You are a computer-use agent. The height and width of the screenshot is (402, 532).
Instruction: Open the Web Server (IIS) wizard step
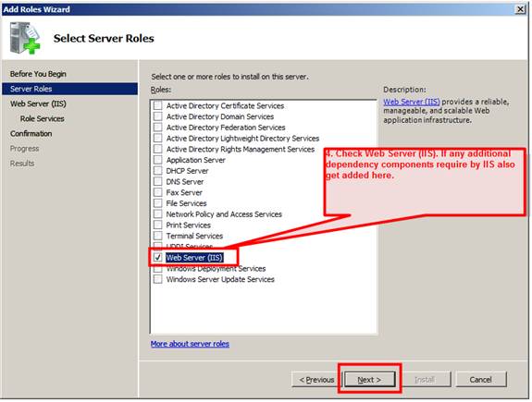(38, 104)
